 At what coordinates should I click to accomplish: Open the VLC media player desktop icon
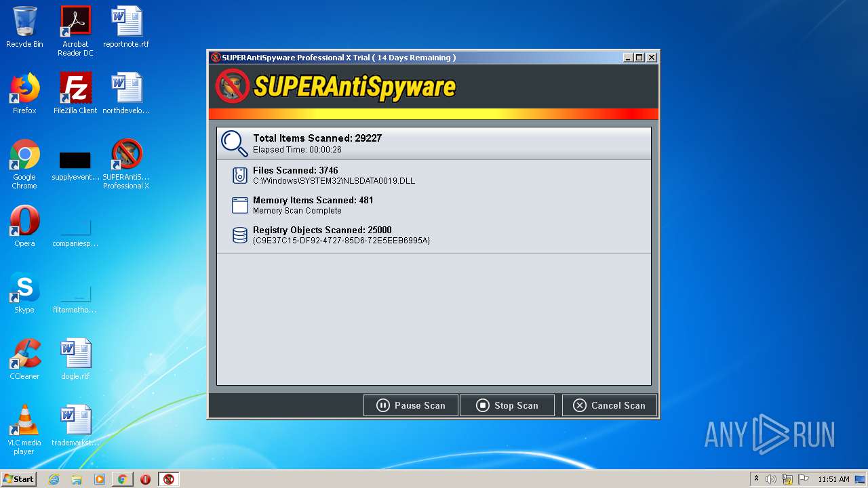click(x=24, y=430)
